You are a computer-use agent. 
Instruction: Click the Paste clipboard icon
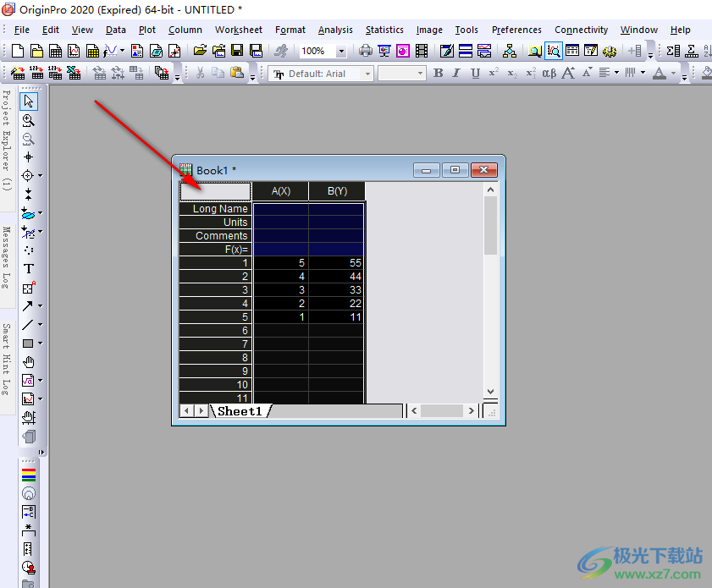[237, 73]
